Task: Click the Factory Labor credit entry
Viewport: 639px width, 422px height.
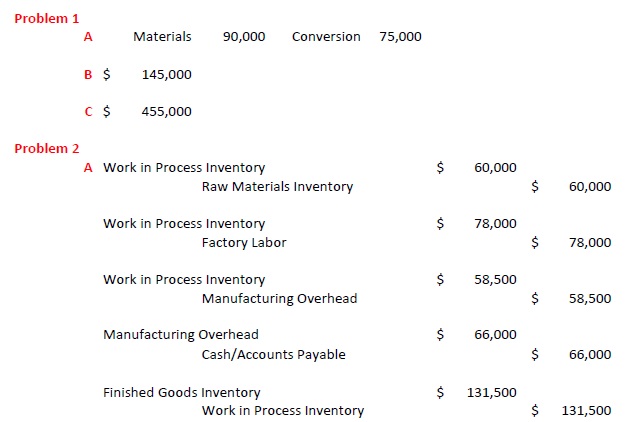Action: (x=244, y=243)
